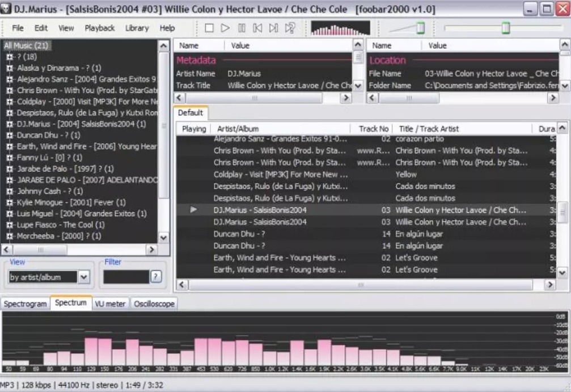Expand Morcheeba [2000] tree node
The image size is (571, 392).
[10, 236]
